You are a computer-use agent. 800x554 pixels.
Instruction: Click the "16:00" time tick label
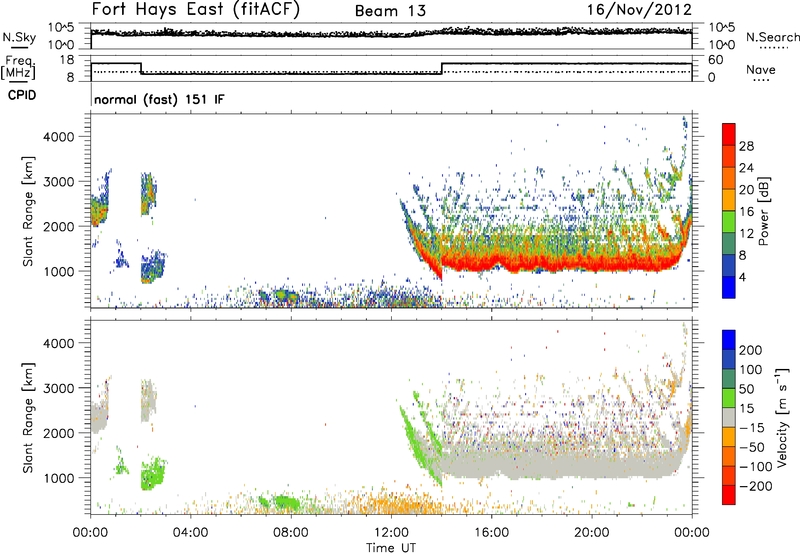pos(491,533)
